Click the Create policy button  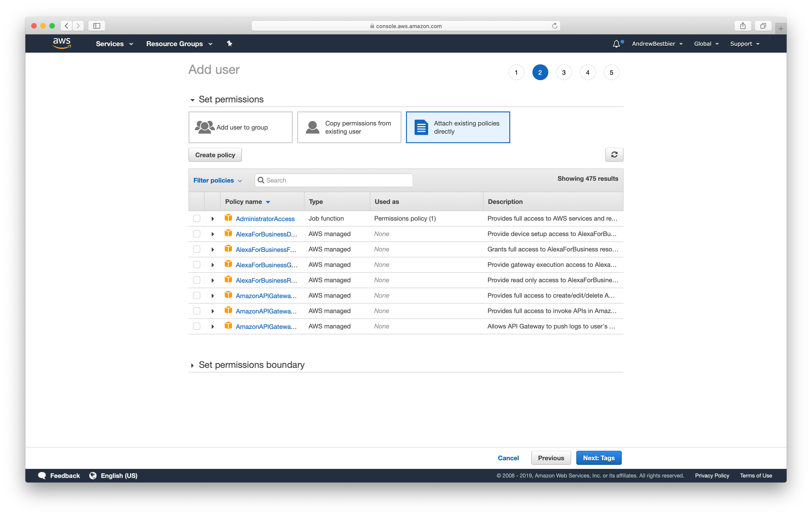tap(215, 155)
